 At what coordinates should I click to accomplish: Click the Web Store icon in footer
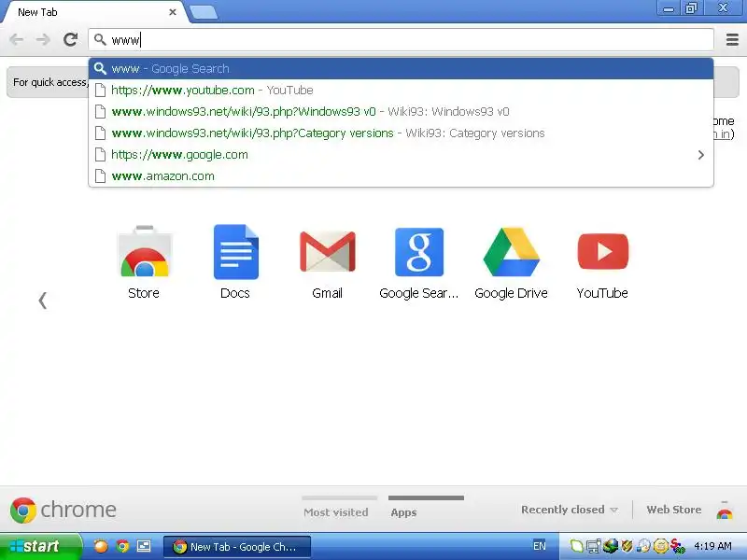(725, 511)
